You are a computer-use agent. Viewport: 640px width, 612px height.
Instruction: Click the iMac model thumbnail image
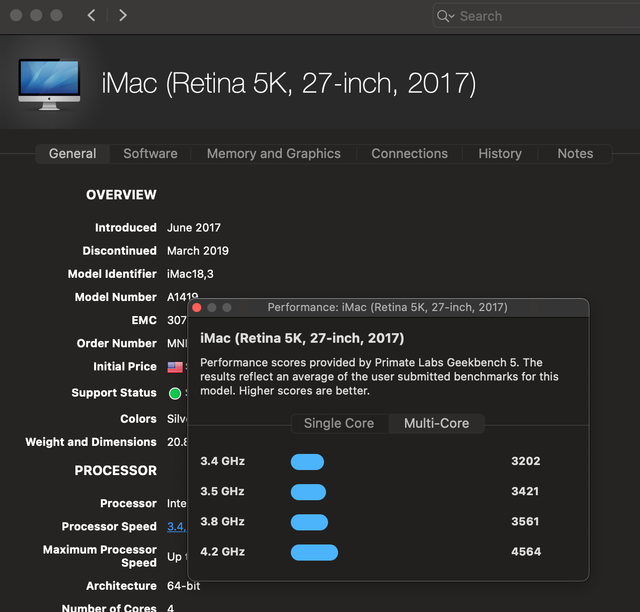(x=49, y=84)
